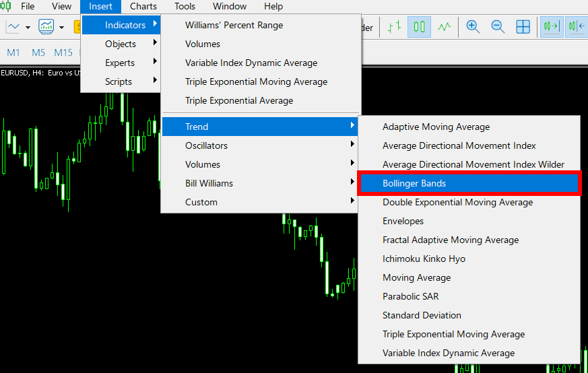Click the tile windows grid icon
This screenshot has width=588, height=373.
pyautogui.click(x=523, y=27)
